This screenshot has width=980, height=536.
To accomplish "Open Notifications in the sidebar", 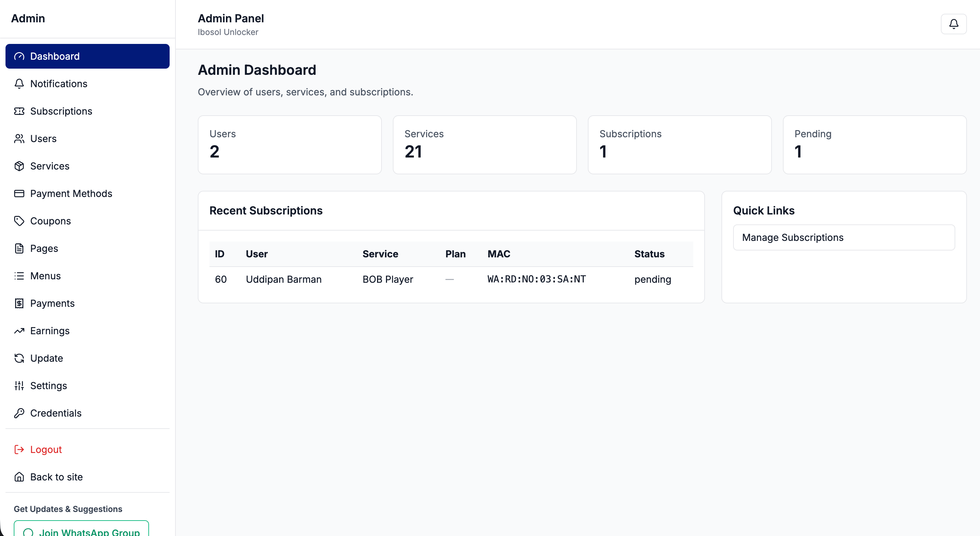I will pyautogui.click(x=59, y=84).
